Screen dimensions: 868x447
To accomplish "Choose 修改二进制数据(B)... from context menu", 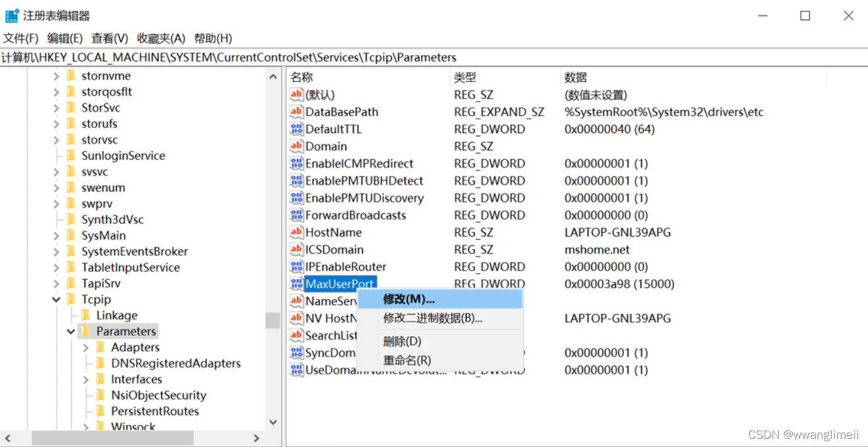I will pyautogui.click(x=440, y=318).
